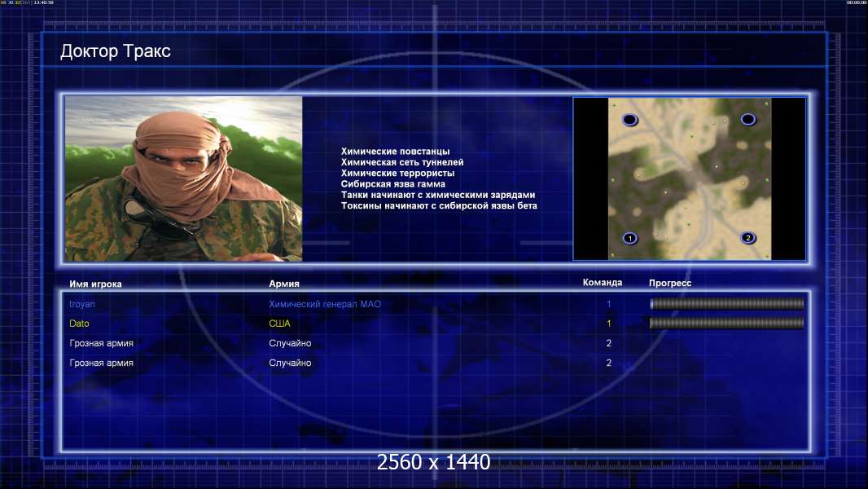868x489 pixels.
Task: Click Dato's loading progress bar
Action: coord(727,323)
